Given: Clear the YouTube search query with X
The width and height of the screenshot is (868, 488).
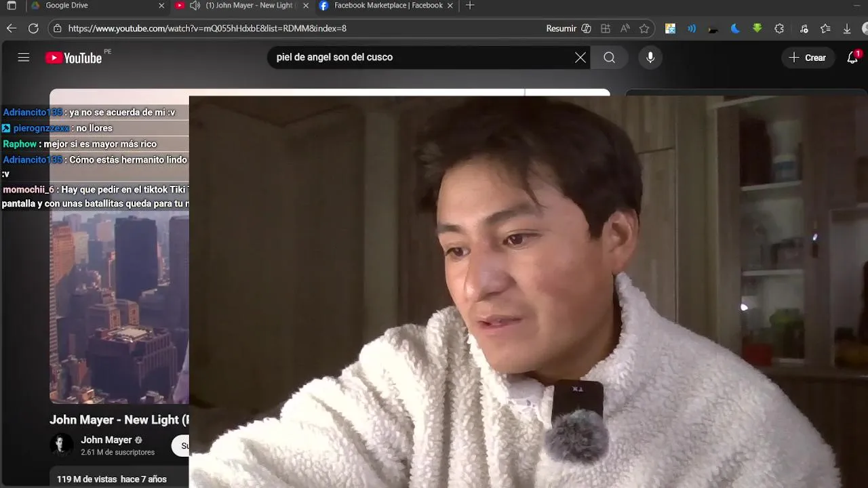Looking at the screenshot, I should click(x=580, y=58).
